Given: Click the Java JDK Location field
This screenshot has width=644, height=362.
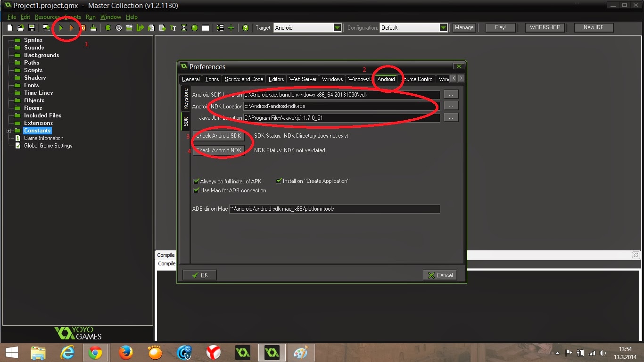Looking at the screenshot, I should point(341,118).
